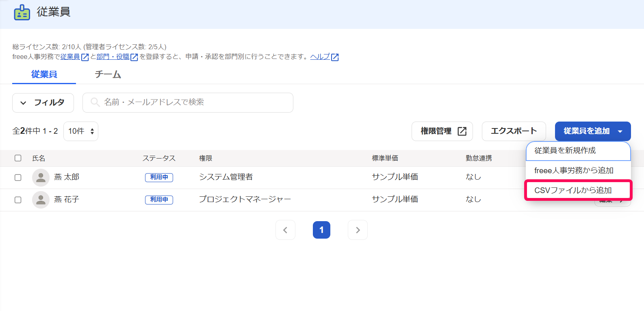Click システム管理者 role cell

[x=226, y=177]
